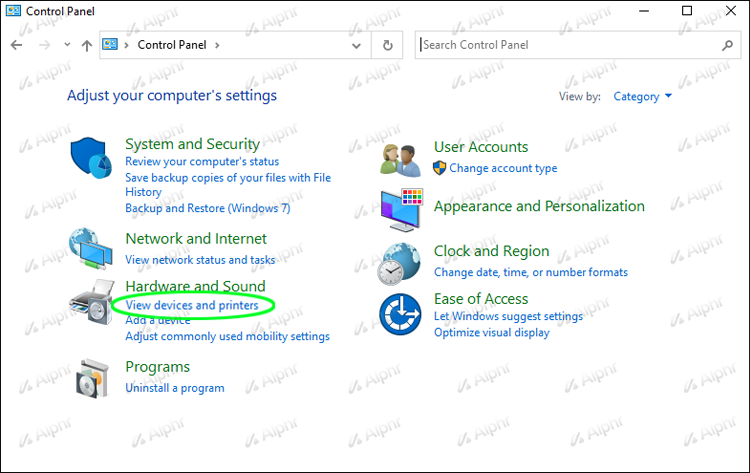Click the Control Panel breadcrumb in address bar
The width and height of the screenshot is (750, 473).
[x=173, y=45]
